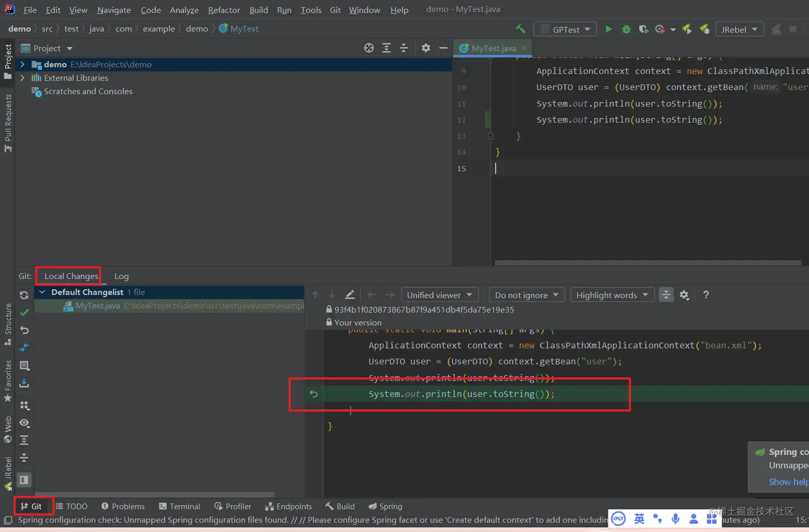Open the JRebel dropdown

click(739, 29)
